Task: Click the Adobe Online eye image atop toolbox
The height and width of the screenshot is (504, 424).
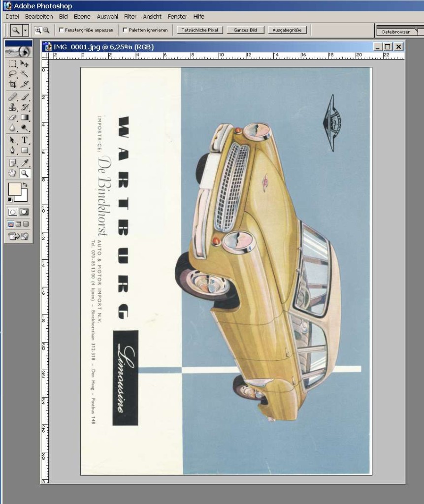Action: pos(18,51)
